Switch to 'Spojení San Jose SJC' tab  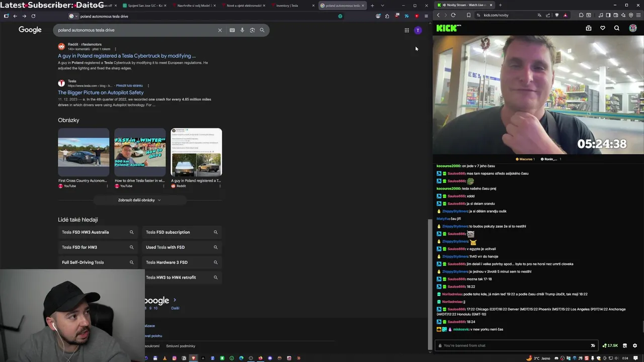(145, 6)
